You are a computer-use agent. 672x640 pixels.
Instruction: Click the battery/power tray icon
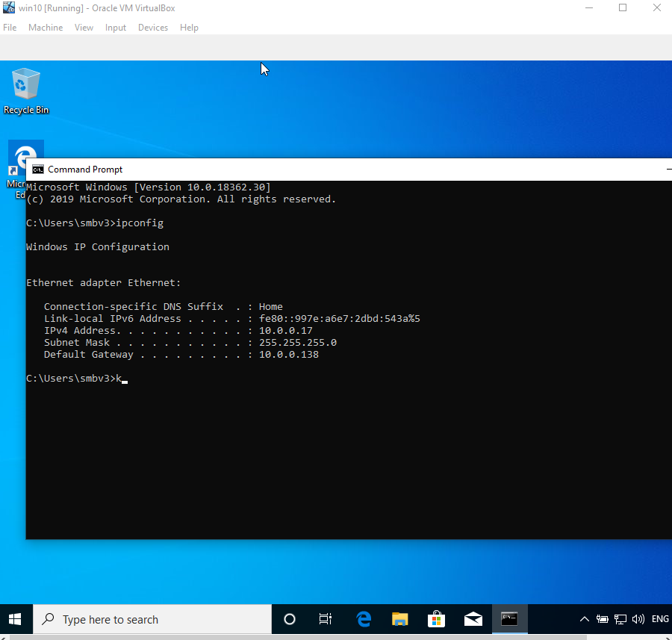602,619
